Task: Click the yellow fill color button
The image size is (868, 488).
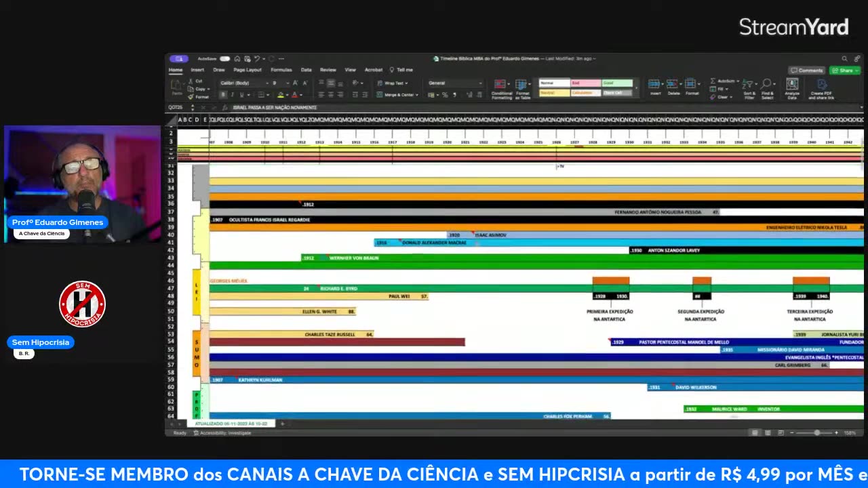Action: (281, 95)
